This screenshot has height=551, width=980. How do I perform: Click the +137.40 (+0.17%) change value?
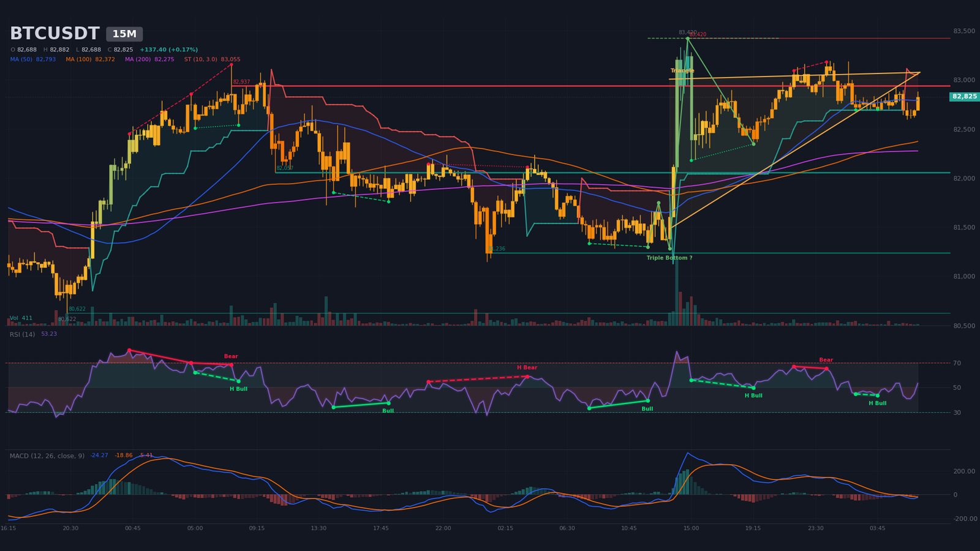pos(168,50)
